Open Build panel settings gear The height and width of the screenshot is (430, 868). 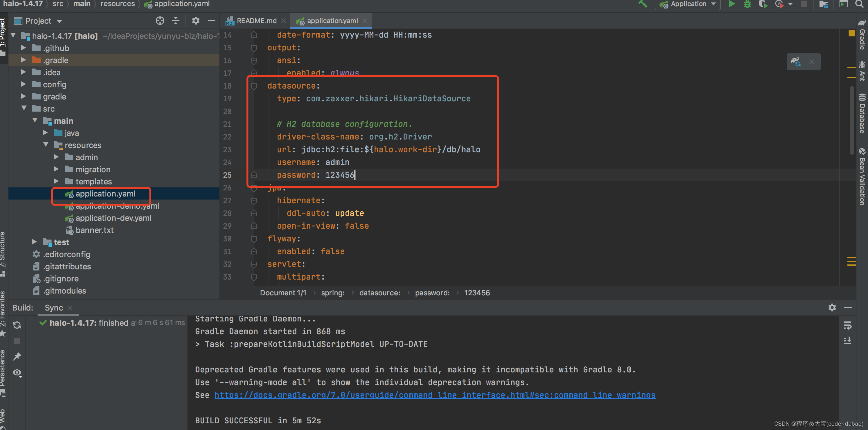(832, 307)
